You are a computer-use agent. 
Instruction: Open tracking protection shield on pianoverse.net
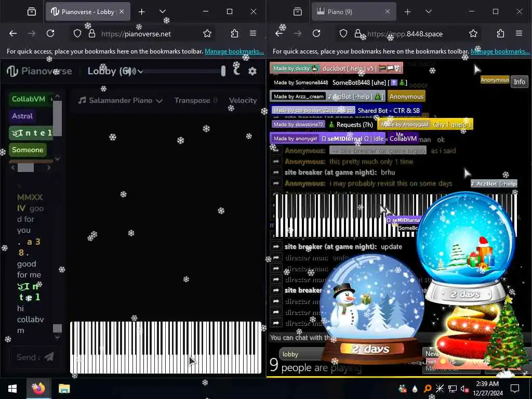(x=77, y=34)
